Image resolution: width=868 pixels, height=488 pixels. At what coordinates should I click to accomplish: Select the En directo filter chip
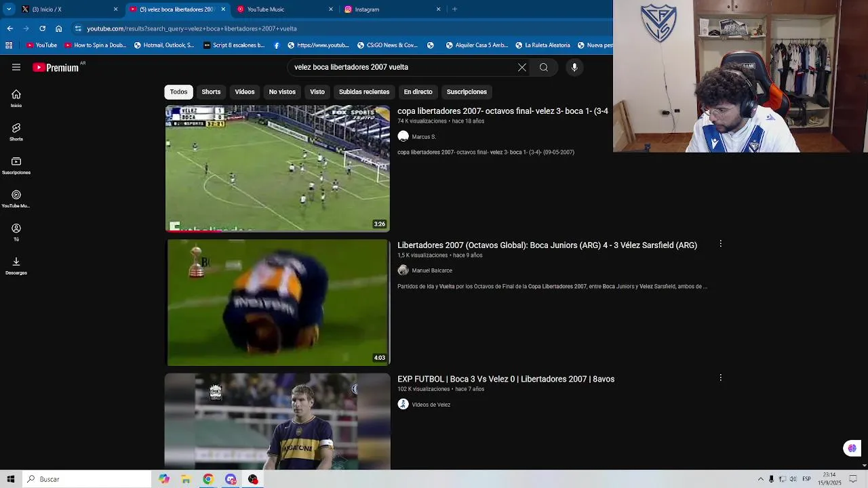pos(418,91)
